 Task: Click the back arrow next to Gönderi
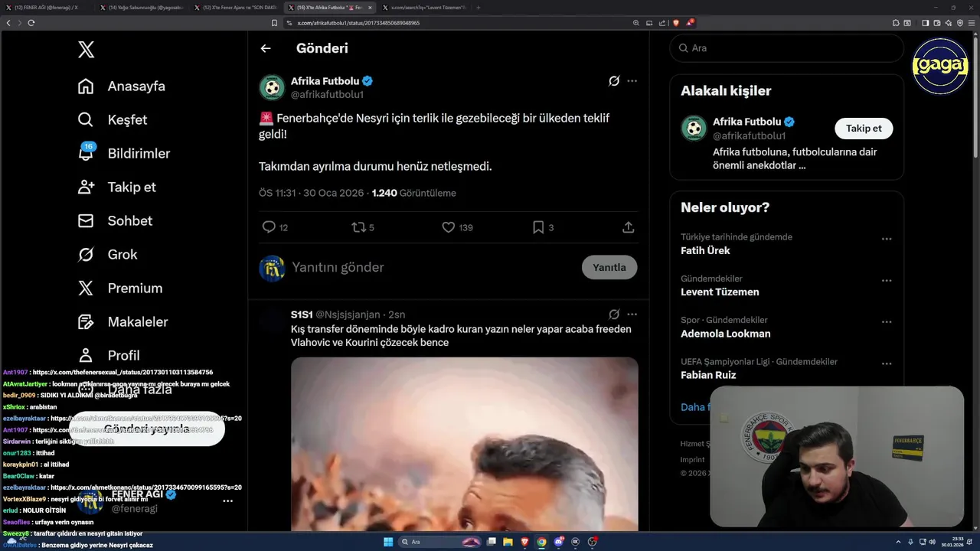(x=266, y=48)
